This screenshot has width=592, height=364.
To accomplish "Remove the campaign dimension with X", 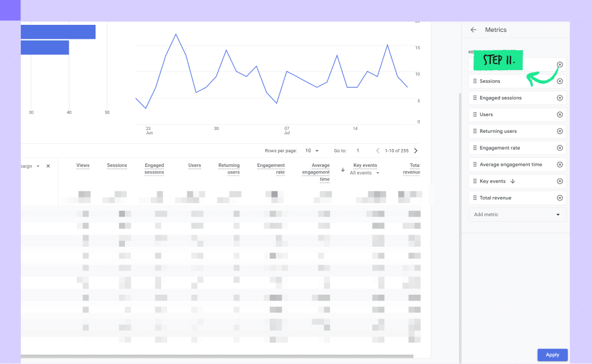I will (x=48, y=166).
